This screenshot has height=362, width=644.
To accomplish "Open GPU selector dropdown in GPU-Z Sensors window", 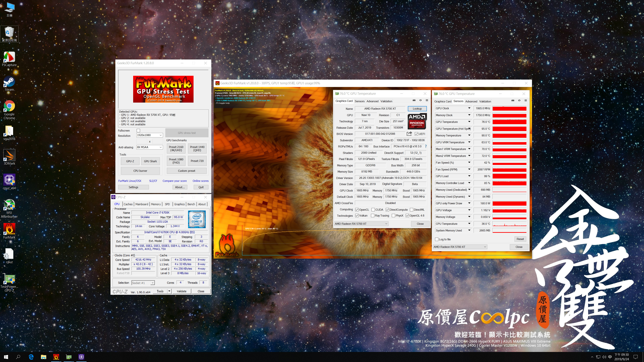I will (x=460, y=247).
